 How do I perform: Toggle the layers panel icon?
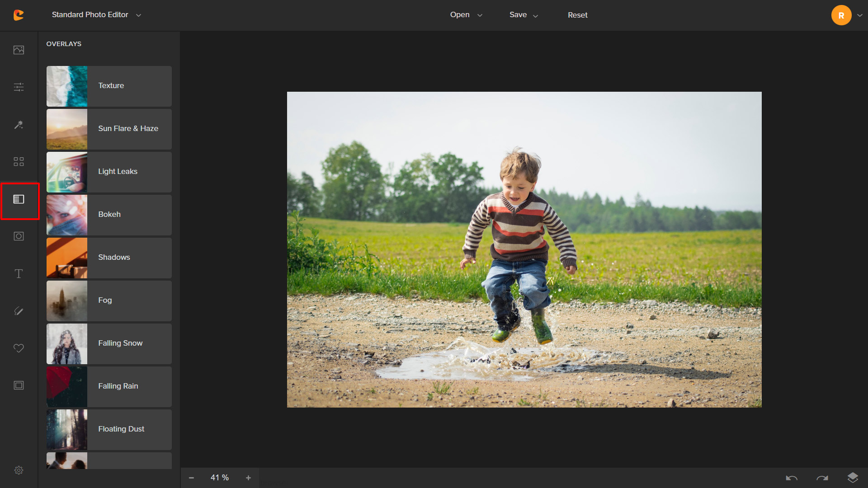click(x=853, y=478)
